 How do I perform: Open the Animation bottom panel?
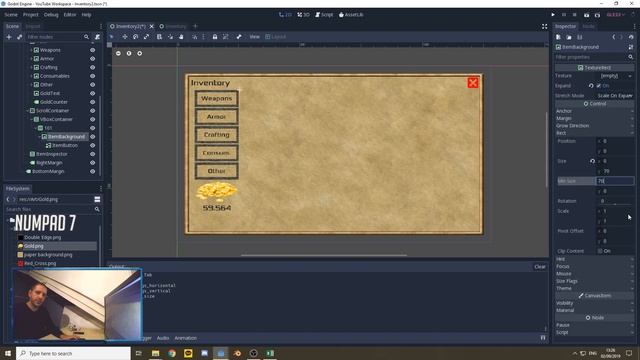point(186,338)
